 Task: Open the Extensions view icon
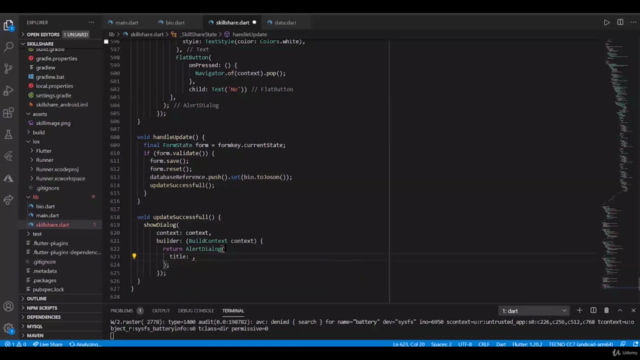tap(8, 112)
